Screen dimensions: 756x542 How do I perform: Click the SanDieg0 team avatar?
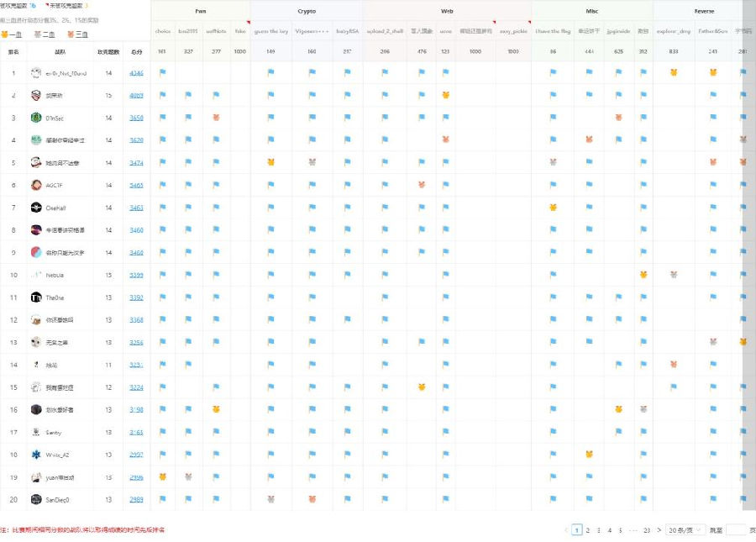tap(36, 499)
